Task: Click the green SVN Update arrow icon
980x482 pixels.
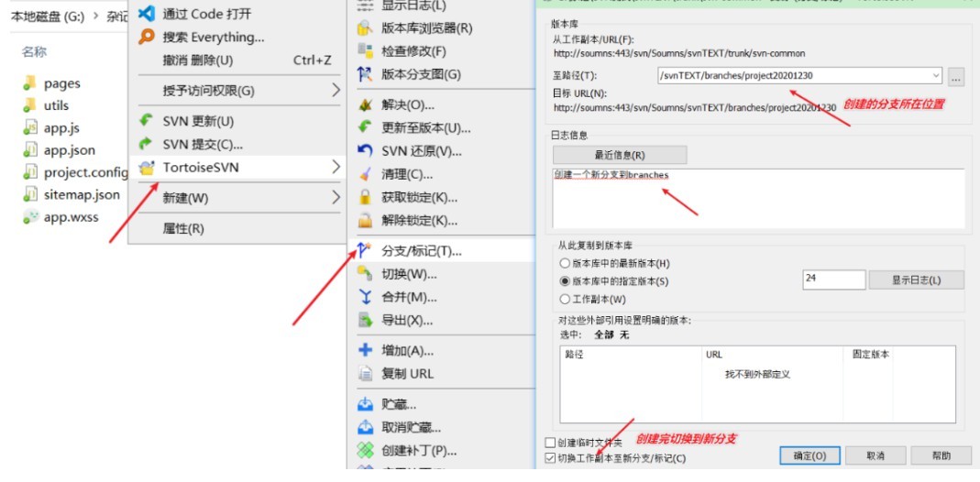Action: [x=147, y=121]
